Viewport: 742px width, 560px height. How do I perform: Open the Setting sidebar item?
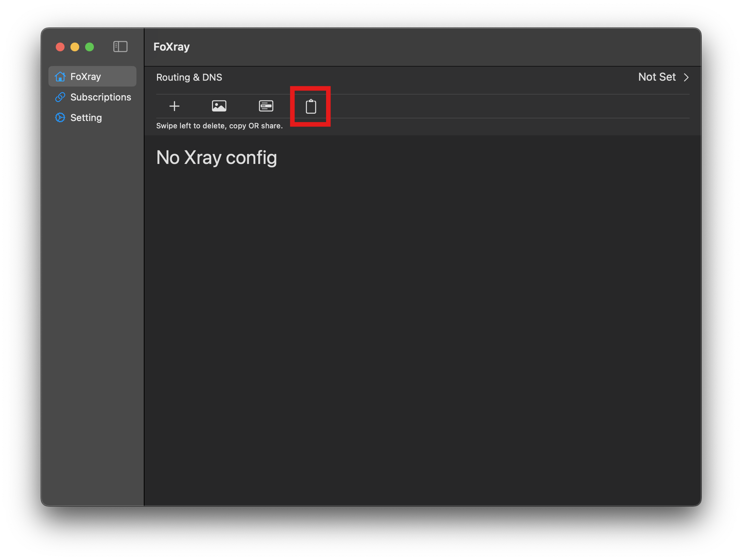[x=86, y=118]
